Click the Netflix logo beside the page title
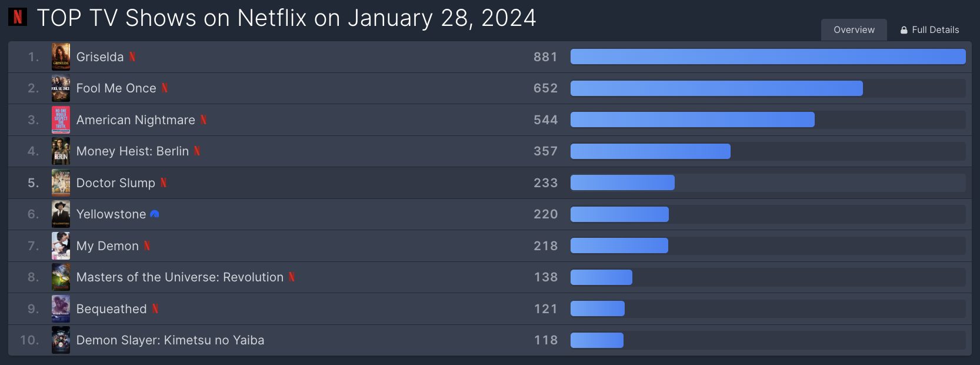 click(x=18, y=17)
